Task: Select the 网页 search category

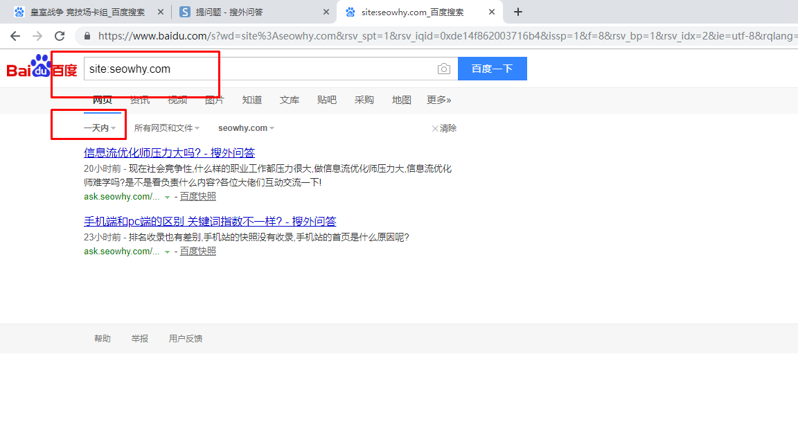Action: (102, 100)
